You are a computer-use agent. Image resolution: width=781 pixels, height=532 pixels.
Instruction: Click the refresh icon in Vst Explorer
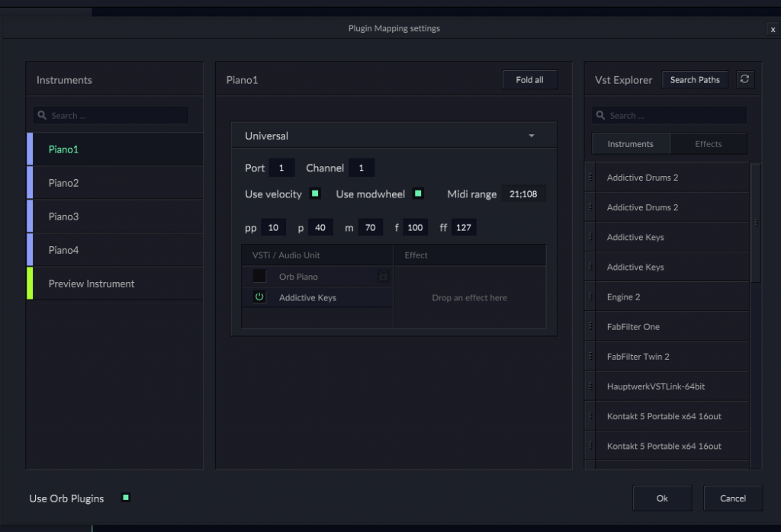[x=745, y=79]
